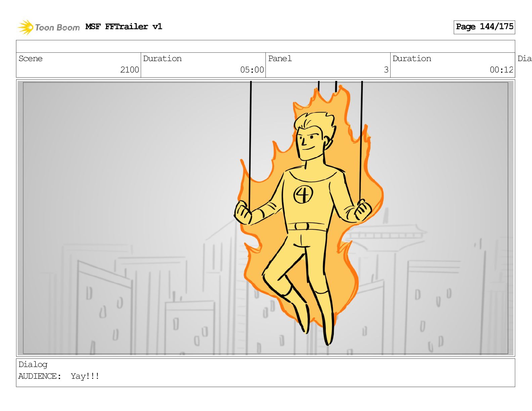
Task: Select the title text "MSF FFTrailer v1"
Action: [124, 27]
